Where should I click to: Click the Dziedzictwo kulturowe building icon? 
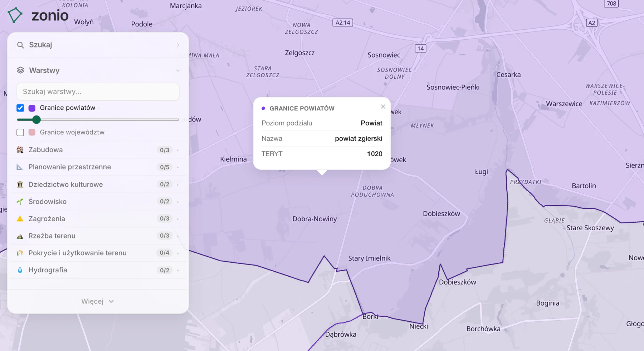point(20,184)
